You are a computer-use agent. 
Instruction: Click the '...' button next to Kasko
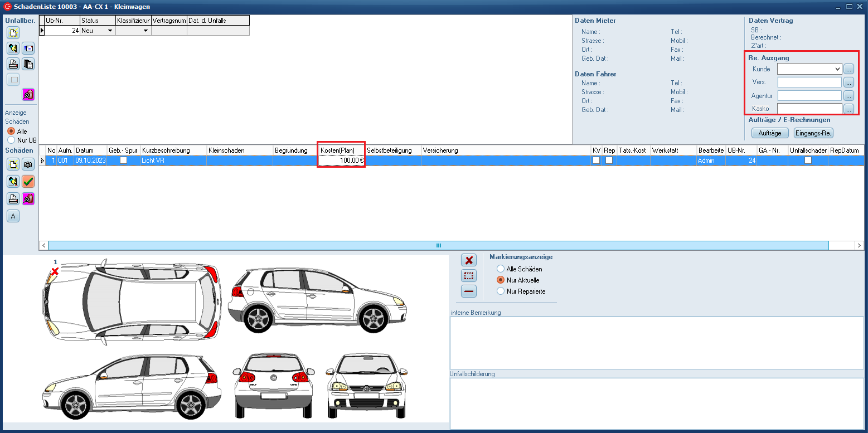(x=848, y=109)
